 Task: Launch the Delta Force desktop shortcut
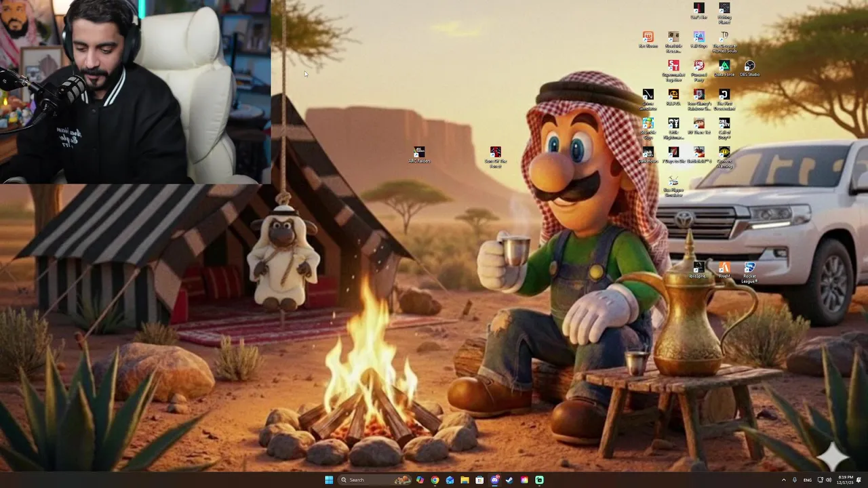pyautogui.click(x=724, y=68)
